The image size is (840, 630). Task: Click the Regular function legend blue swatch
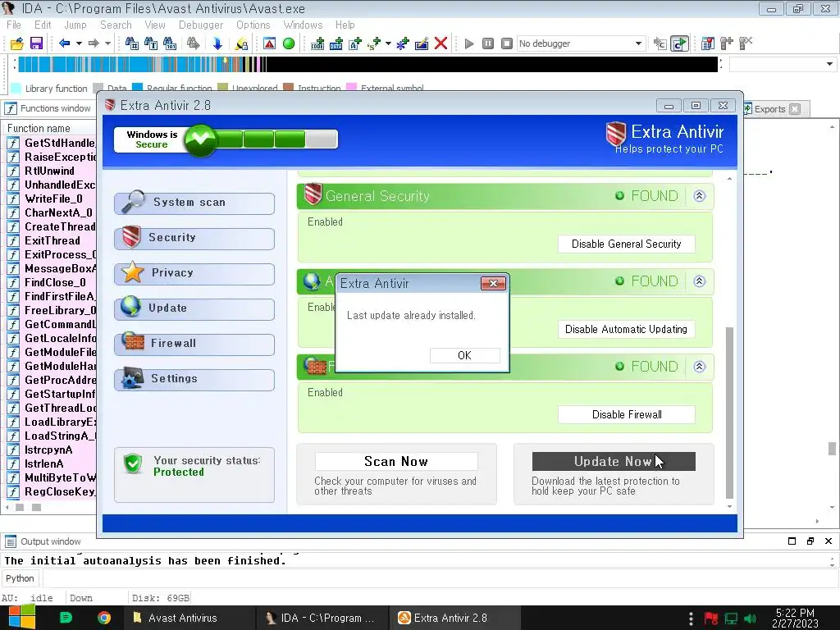point(138,87)
